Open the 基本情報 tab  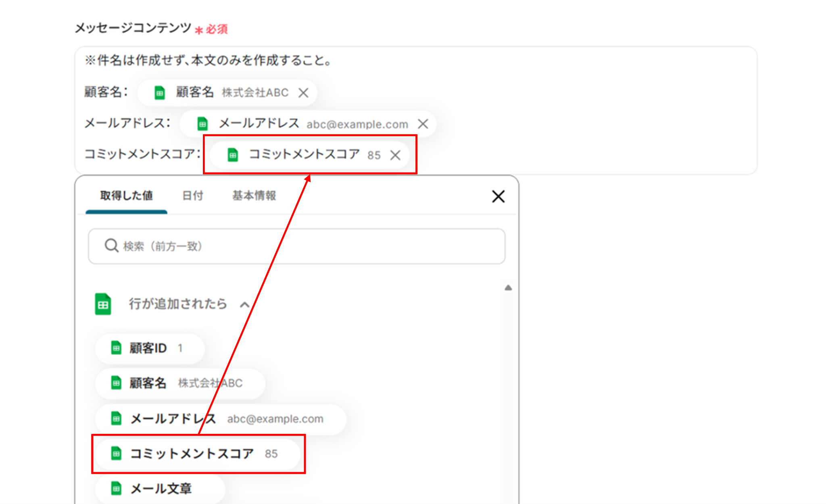tap(254, 196)
